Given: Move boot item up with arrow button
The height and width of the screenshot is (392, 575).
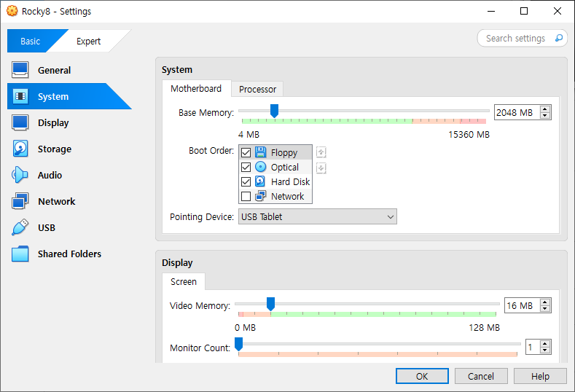Looking at the screenshot, I should click(321, 152).
